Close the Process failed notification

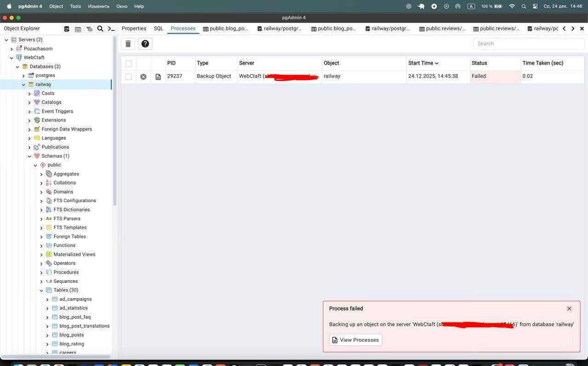[569, 309]
